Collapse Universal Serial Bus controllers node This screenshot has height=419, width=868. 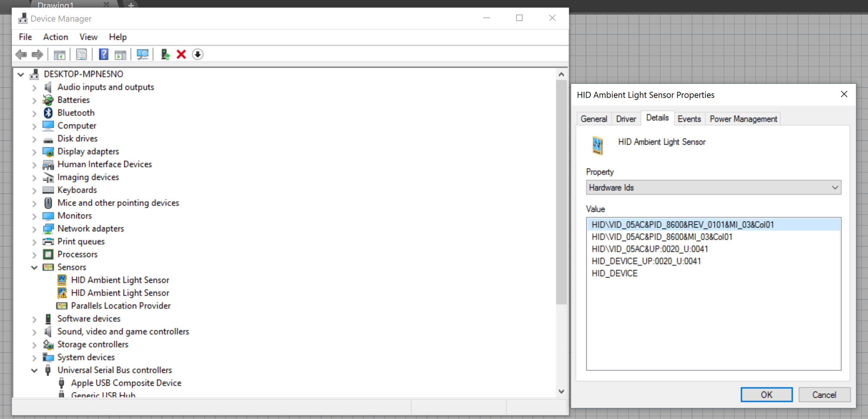click(x=34, y=370)
